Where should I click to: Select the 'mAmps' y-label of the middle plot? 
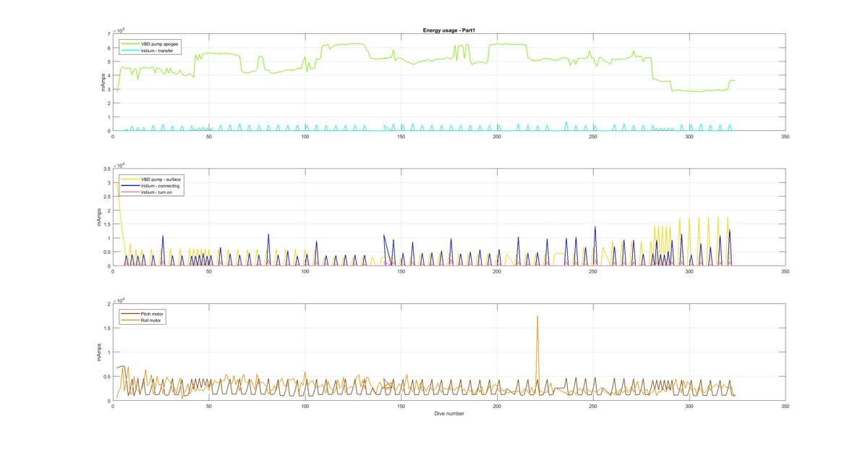pos(101,217)
